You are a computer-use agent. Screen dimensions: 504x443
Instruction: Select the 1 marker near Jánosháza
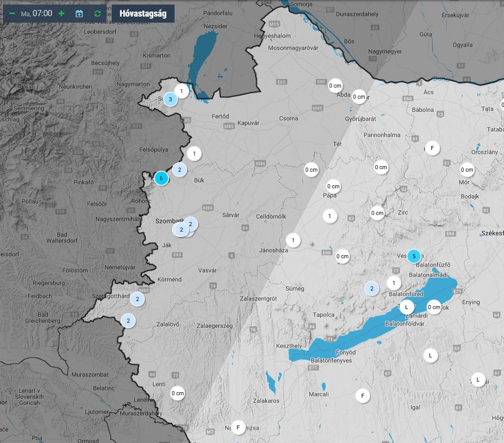pyautogui.click(x=293, y=240)
